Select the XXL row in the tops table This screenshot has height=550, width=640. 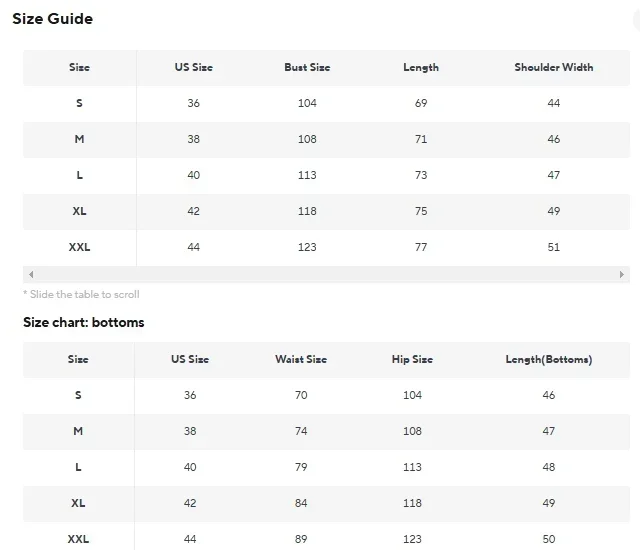point(326,247)
